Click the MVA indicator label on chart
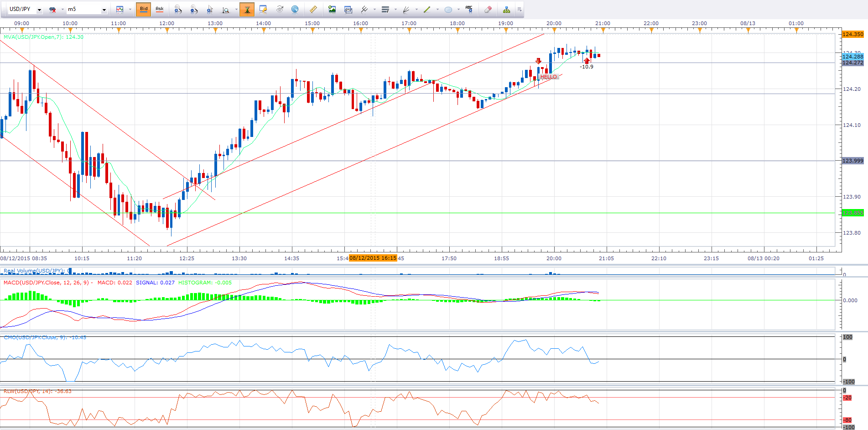868x430 pixels. click(43, 37)
